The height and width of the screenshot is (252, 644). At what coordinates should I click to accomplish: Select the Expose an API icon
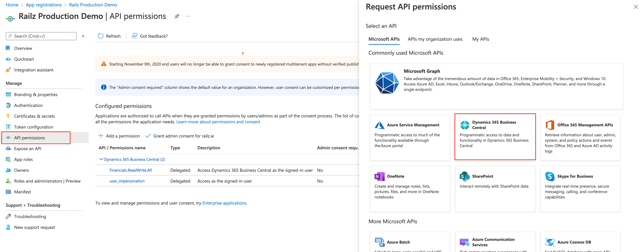8,148
